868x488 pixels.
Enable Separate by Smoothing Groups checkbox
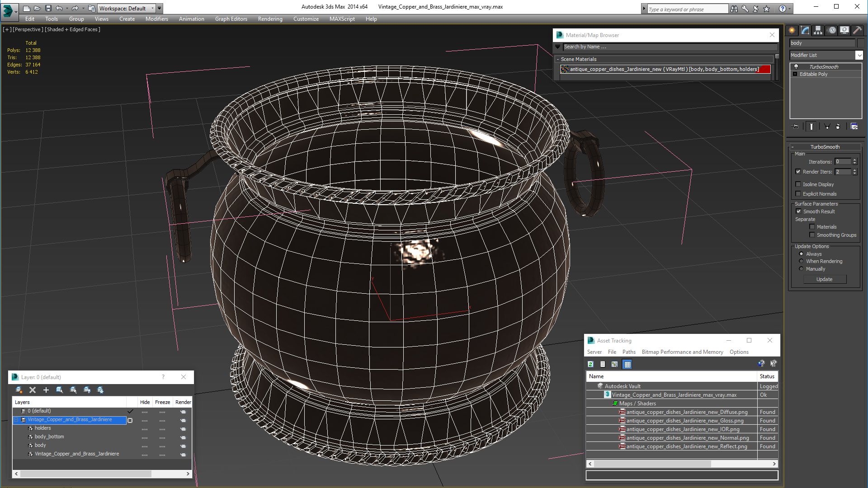click(x=812, y=235)
